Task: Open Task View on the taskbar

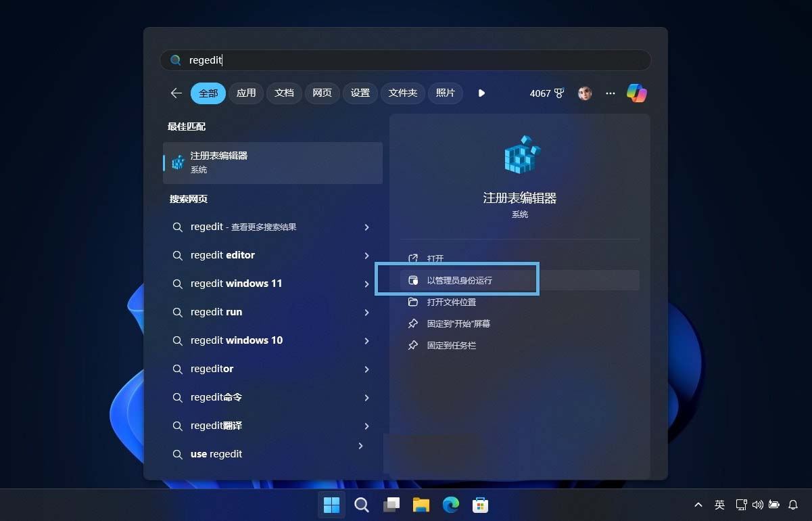Action: click(391, 505)
